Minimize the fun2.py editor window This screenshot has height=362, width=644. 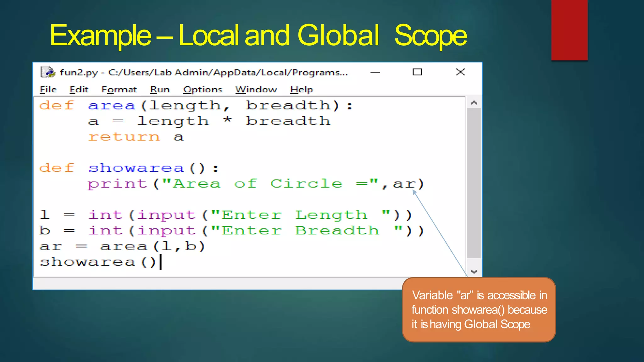click(375, 72)
